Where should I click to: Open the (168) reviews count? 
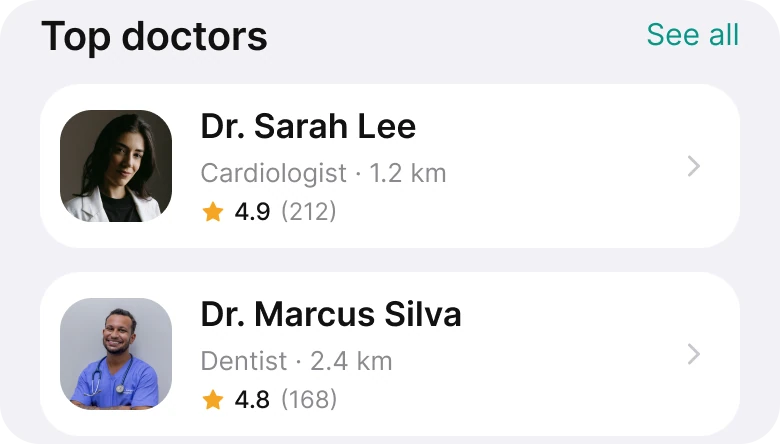pos(309,400)
